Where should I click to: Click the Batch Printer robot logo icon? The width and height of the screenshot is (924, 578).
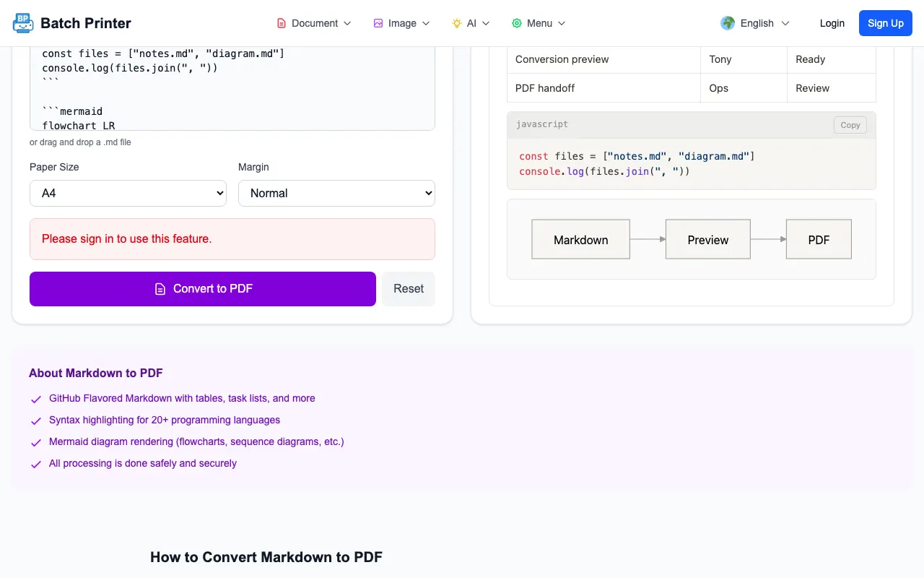coord(23,23)
